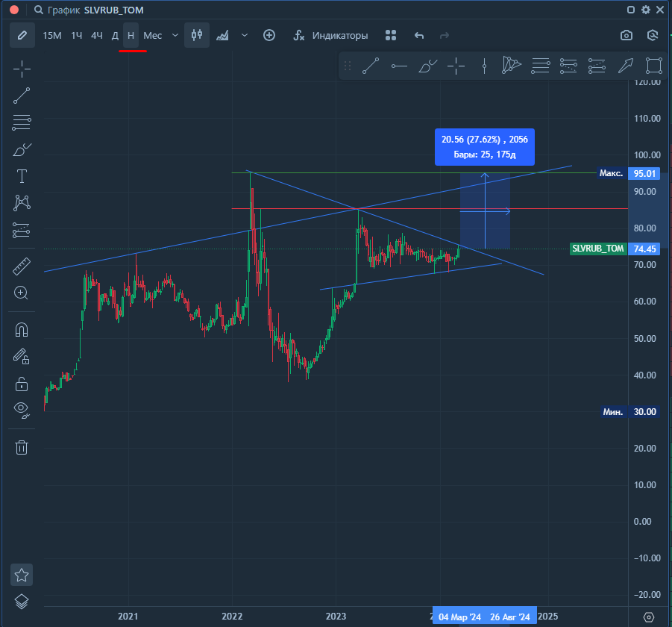
Task: Pick brush in floating favorites toolbar
Action: [x=427, y=66]
